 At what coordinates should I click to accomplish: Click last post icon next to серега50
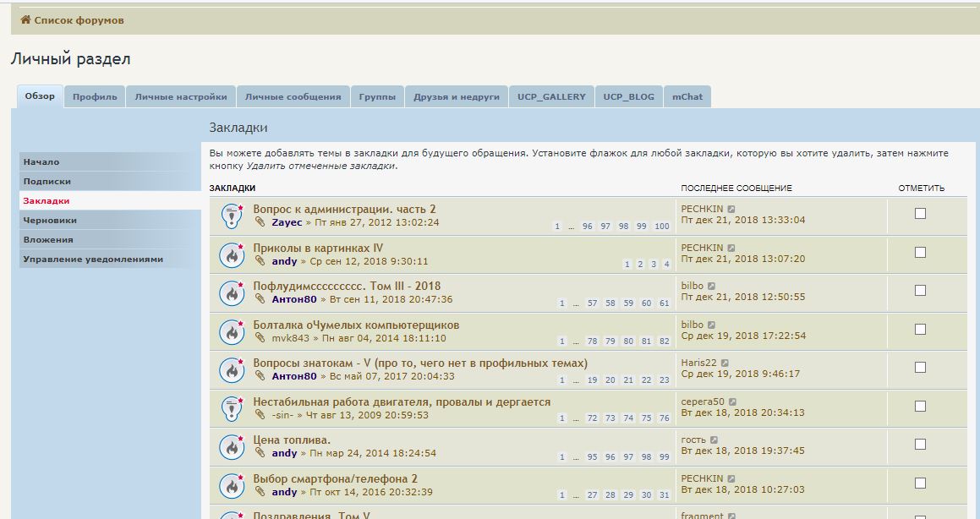732,402
